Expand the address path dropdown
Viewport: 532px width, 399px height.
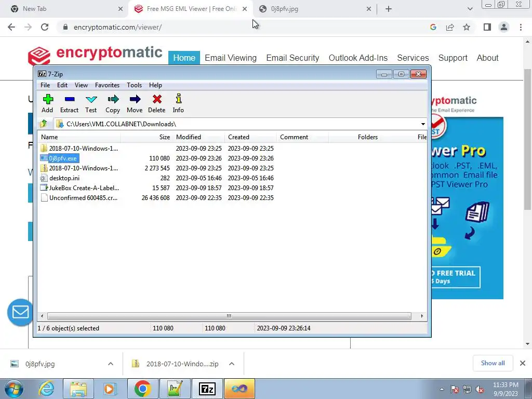(423, 124)
